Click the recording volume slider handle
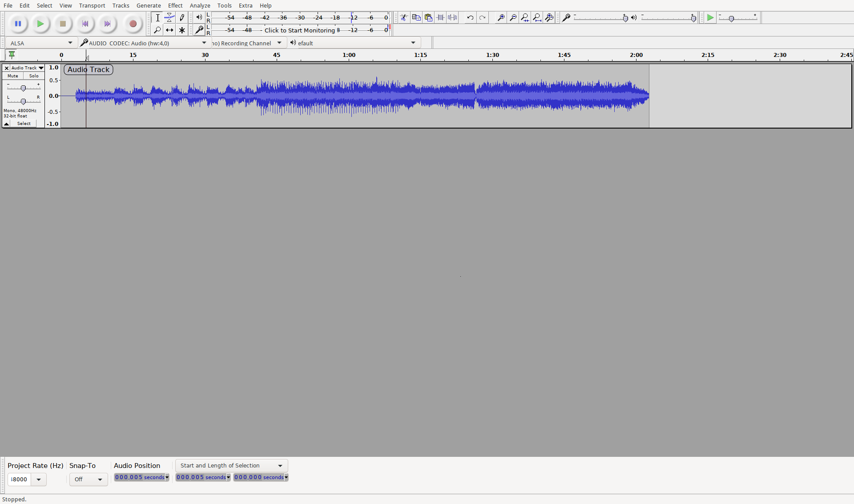Viewport: 854px width, 504px height. (x=625, y=18)
